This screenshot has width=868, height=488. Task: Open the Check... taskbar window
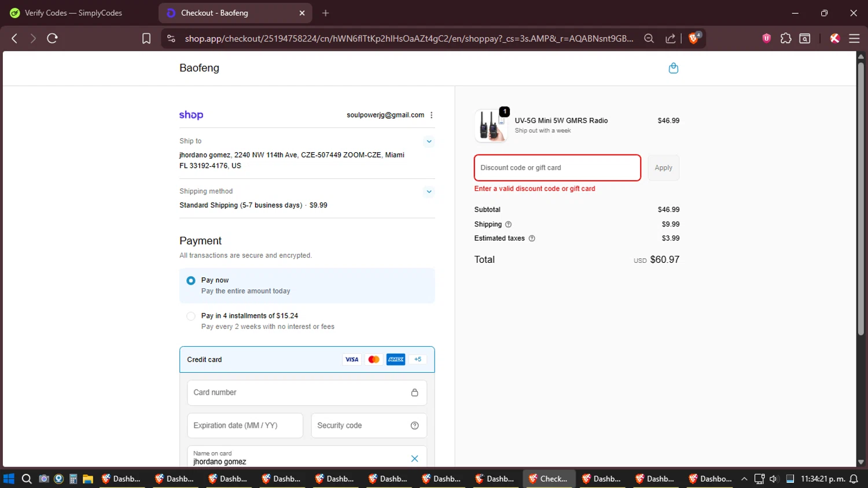(x=549, y=479)
